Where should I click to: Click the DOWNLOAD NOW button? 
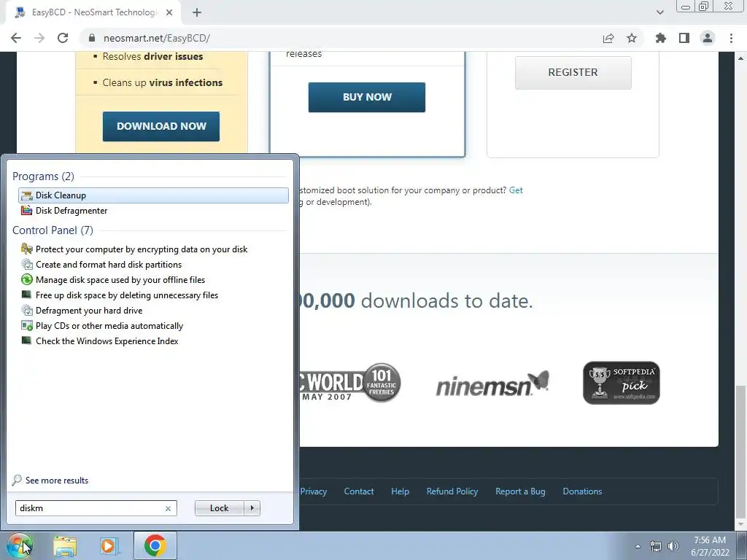pos(161,126)
